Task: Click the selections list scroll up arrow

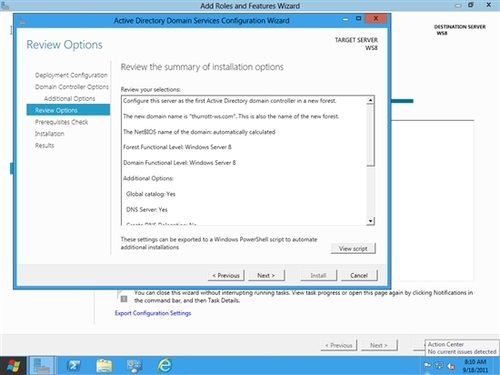Action: 370,100
